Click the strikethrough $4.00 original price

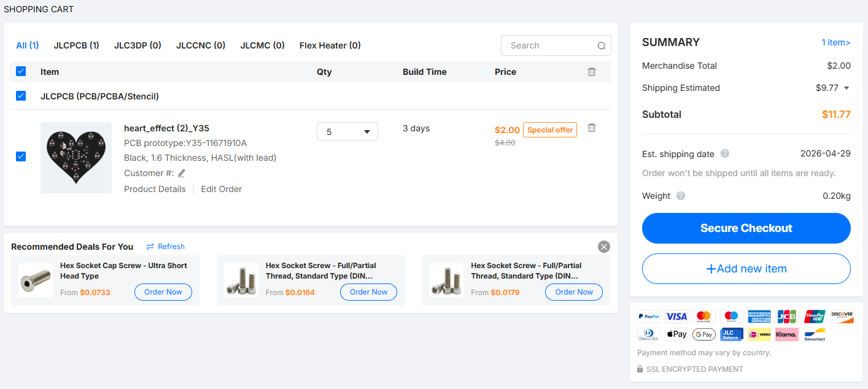pos(505,142)
